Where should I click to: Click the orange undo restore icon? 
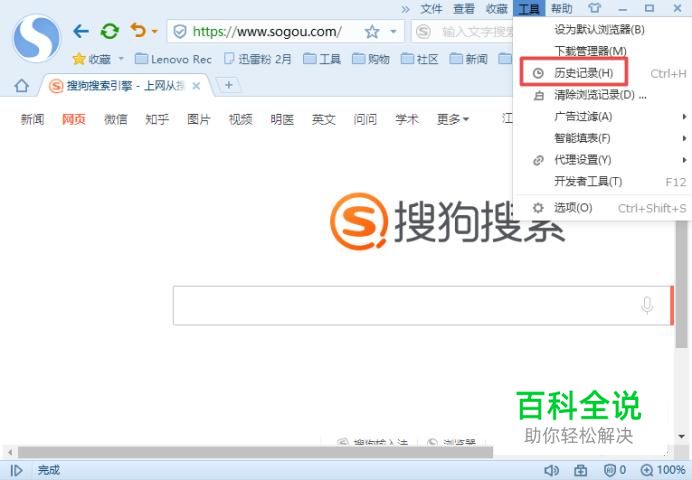pos(138,30)
